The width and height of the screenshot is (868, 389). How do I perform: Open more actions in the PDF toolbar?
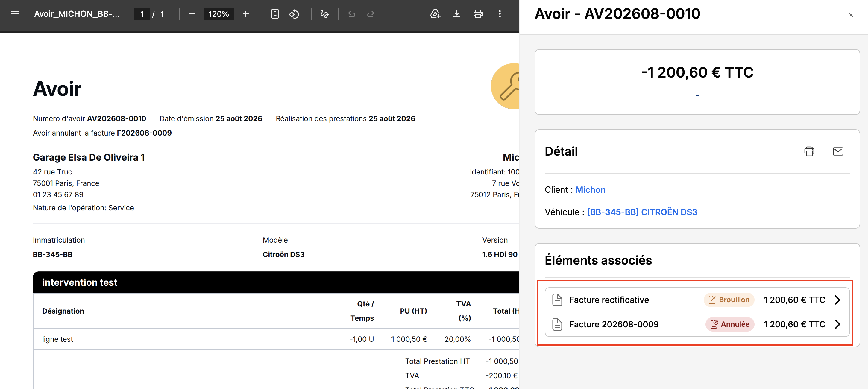click(500, 14)
